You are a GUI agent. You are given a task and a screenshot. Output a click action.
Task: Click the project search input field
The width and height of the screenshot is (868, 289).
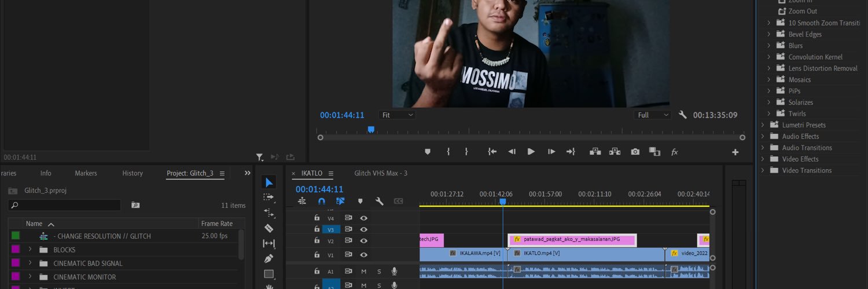point(64,205)
